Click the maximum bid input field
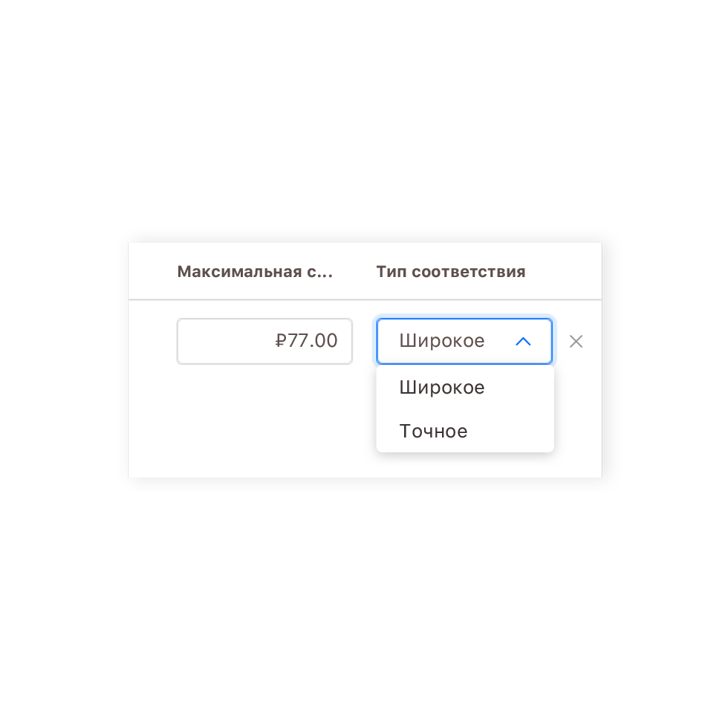The height and width of the screenshot is (719, 728). coord(264,342)
